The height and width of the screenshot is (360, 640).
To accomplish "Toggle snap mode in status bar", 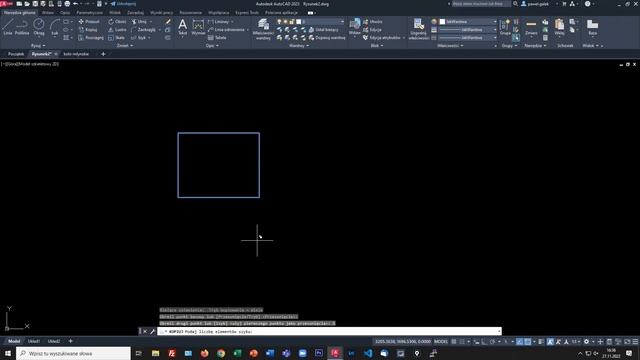I will coord(462,342).
